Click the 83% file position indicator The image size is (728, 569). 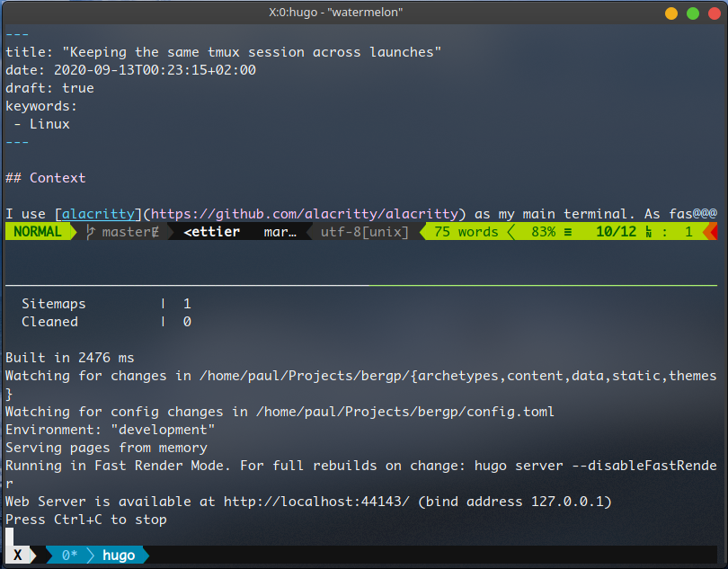pyautogui.click(x=543, y=231)
